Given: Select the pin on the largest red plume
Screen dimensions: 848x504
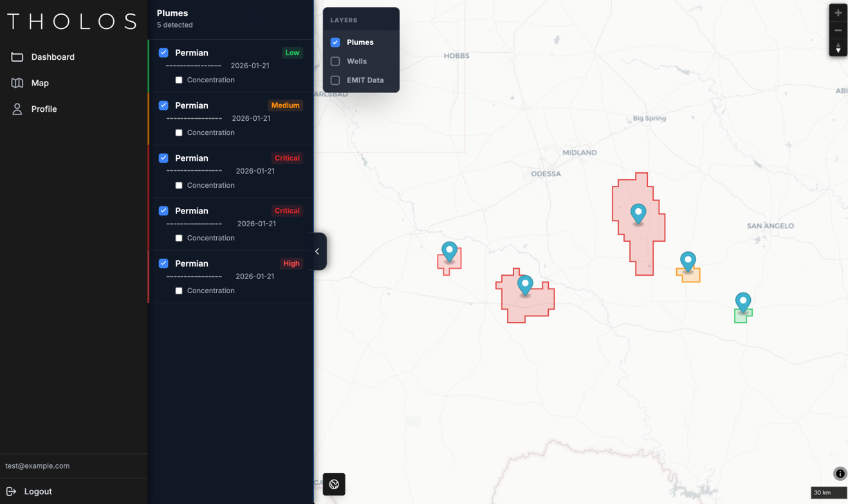Looking at the screenshot, I should point(638,213).
